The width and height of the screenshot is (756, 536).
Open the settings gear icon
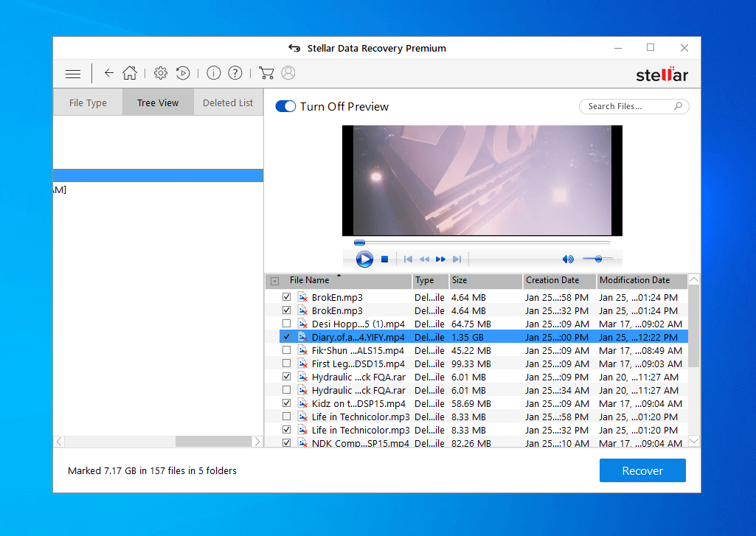161,73
